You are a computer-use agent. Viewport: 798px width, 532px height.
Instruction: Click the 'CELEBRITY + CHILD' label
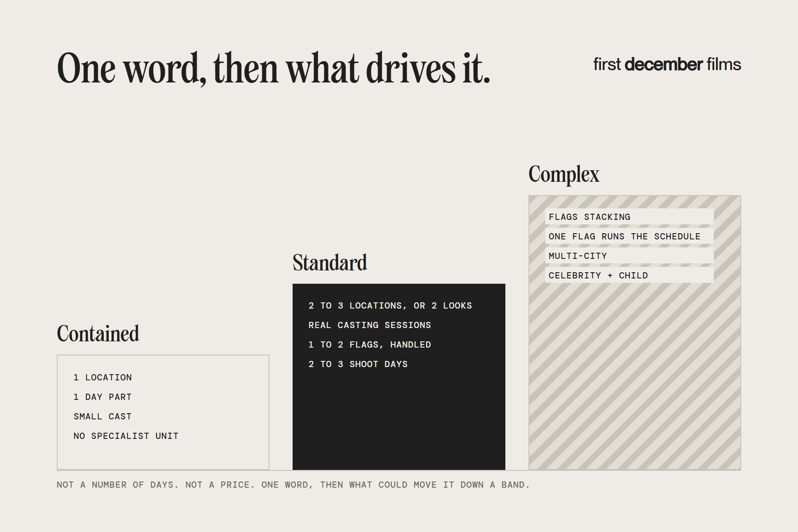(x=630, y=275)
